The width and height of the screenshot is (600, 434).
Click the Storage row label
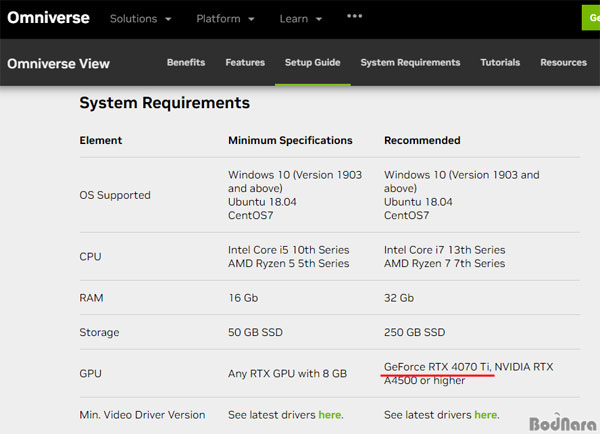tap(99, 332)
